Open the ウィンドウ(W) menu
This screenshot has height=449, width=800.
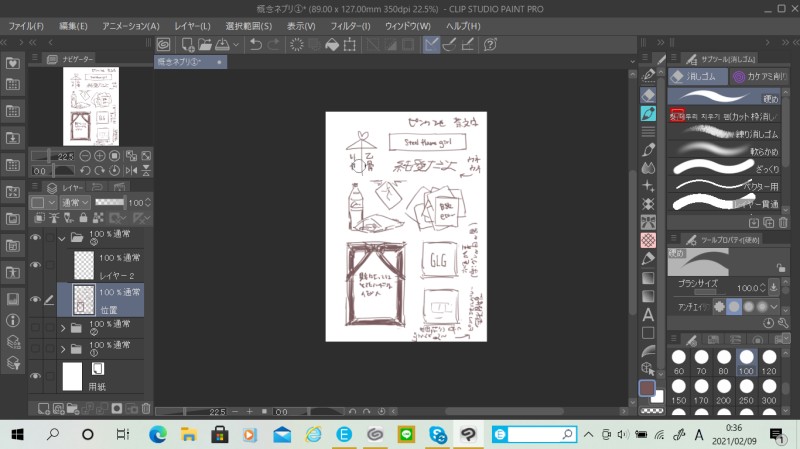coord(408,26)
